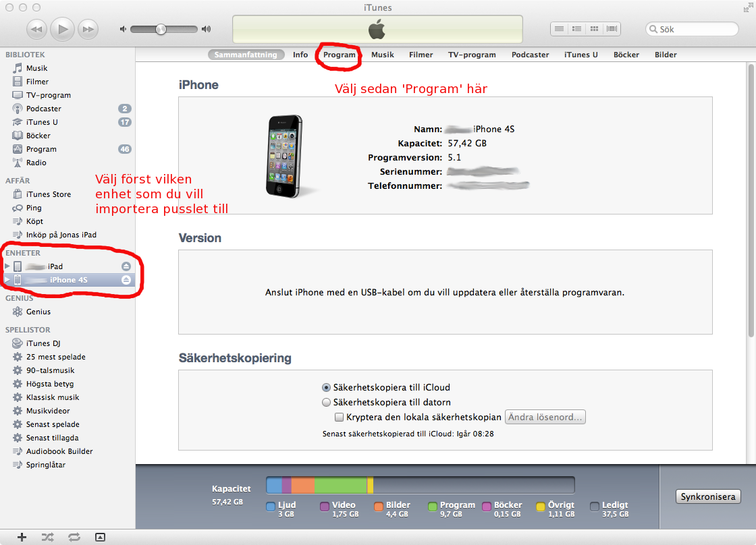Open the Senast spelade playlist
Image resolution: width=756 pixels, height=545 pixels.
(67, 424)
